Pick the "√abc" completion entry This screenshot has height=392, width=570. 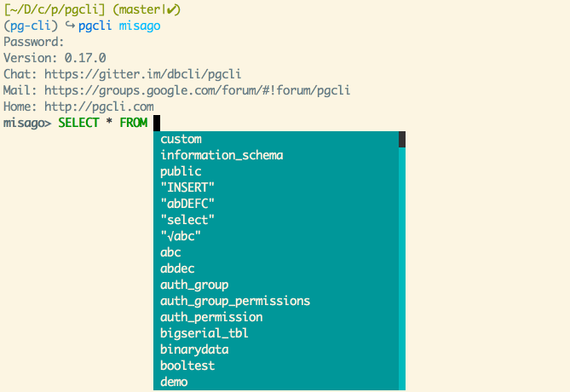[181, 236]
